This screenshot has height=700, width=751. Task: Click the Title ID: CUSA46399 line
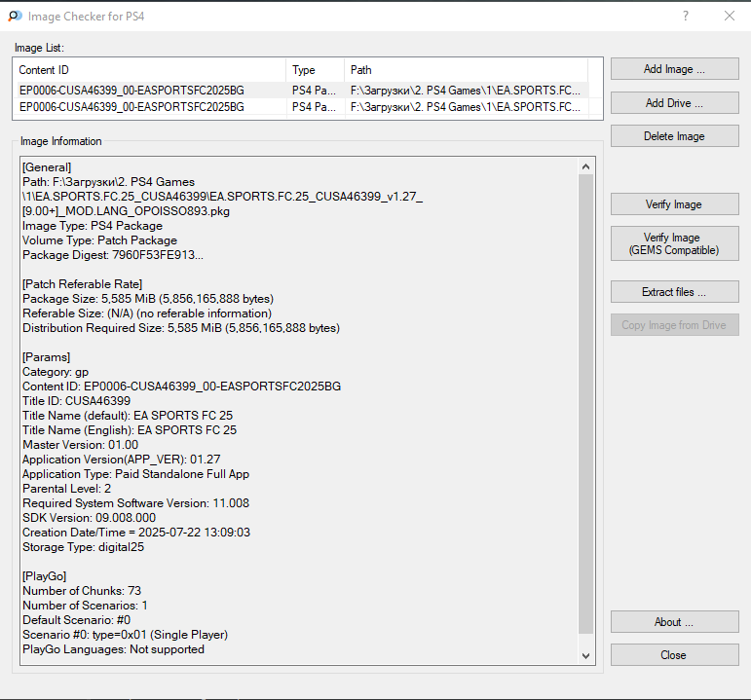click(76, 401)
